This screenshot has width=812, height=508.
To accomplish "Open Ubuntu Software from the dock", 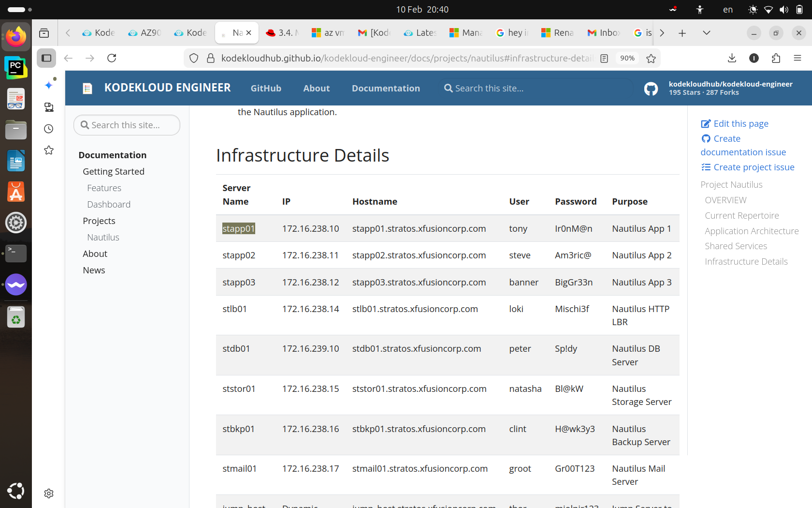I will [16, 192].
